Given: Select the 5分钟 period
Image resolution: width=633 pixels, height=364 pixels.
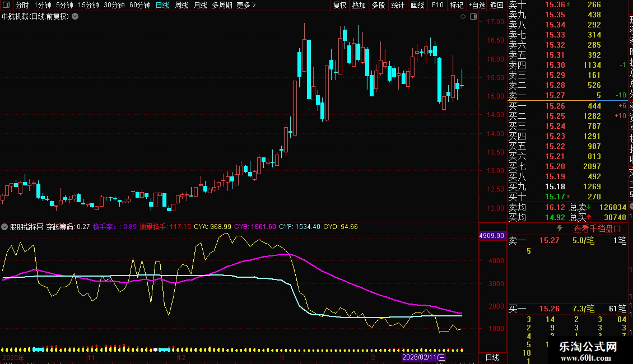Looking at the screenshot, I should coord(64,5).
